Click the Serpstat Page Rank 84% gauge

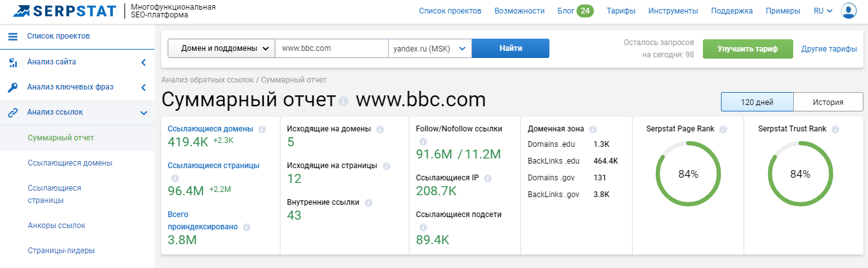(x=688, y=174)
